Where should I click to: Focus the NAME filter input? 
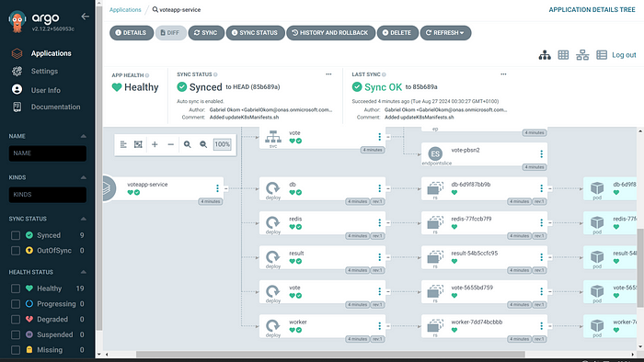click(48, 153)
